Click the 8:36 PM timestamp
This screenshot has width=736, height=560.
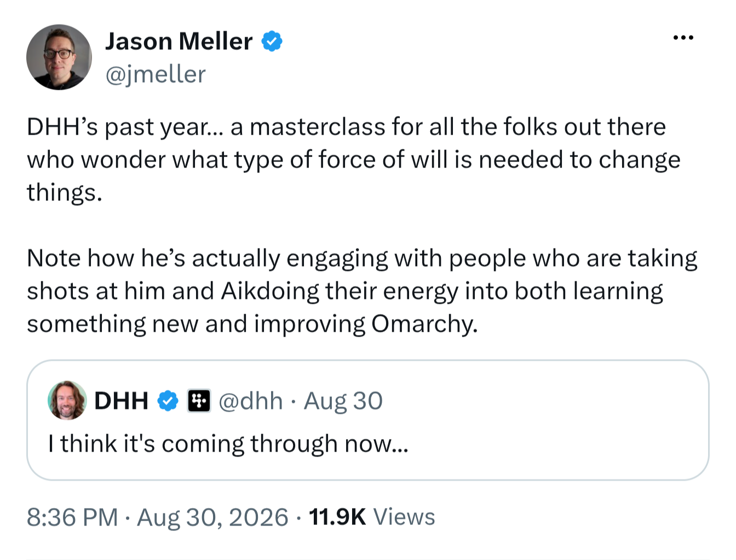(72, 517)
